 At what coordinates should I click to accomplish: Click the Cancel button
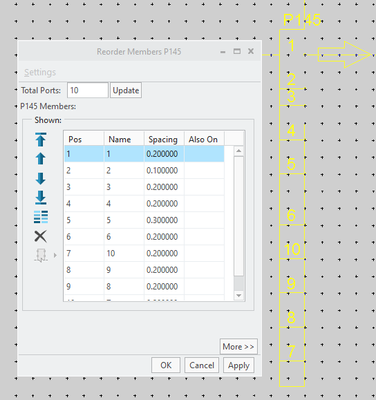(202, 365)
